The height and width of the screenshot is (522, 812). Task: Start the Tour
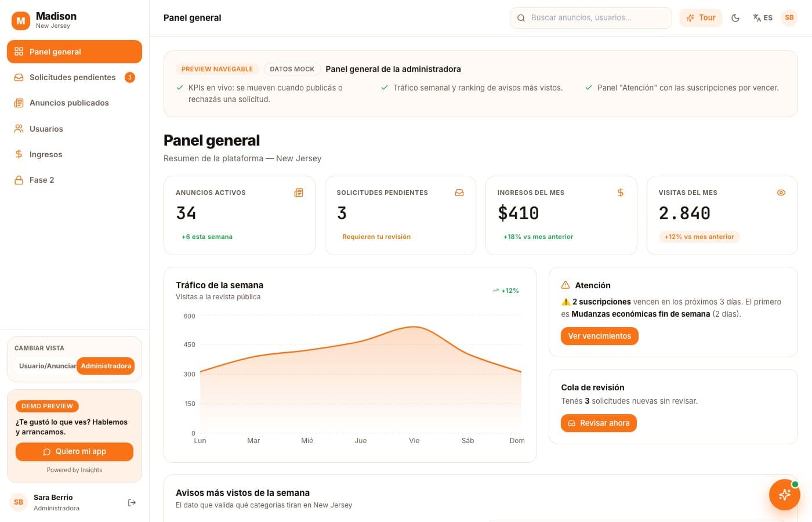point(701,18)
